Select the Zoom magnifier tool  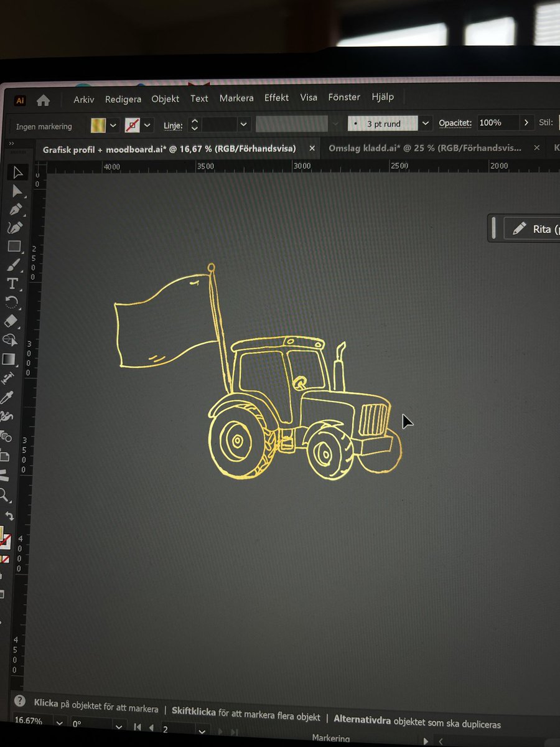[x=4, y=496]
